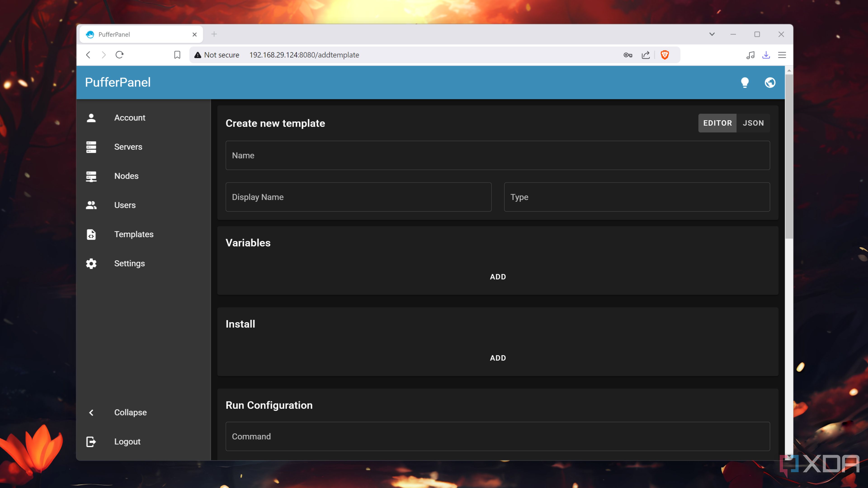Click the Users group icon
The height and width of the screenshot is (488, 868).
pyautogui.click(x=91, y=205)
